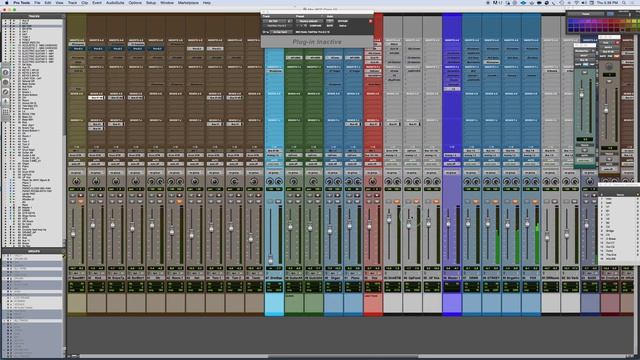Viewport: 640px width, 360px height.
Task: Open red Vox track's group assignment selector
Action: coord(373,173)
